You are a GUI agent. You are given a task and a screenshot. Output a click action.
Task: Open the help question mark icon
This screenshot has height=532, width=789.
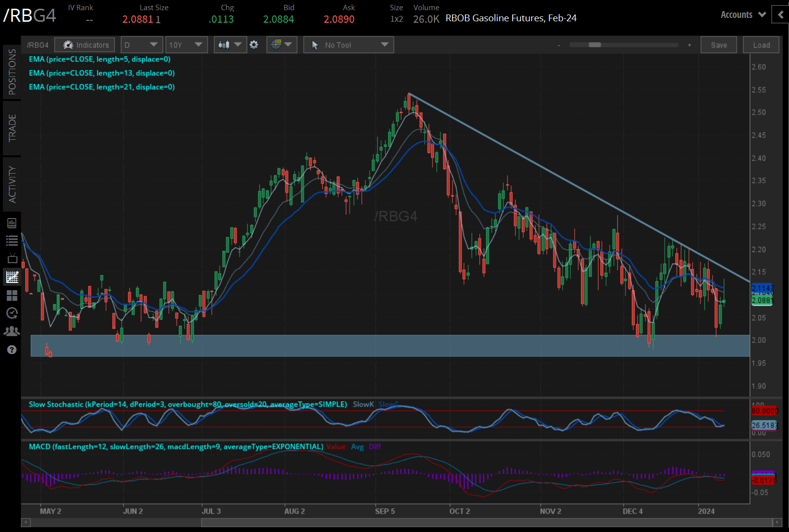pos(12,350)
